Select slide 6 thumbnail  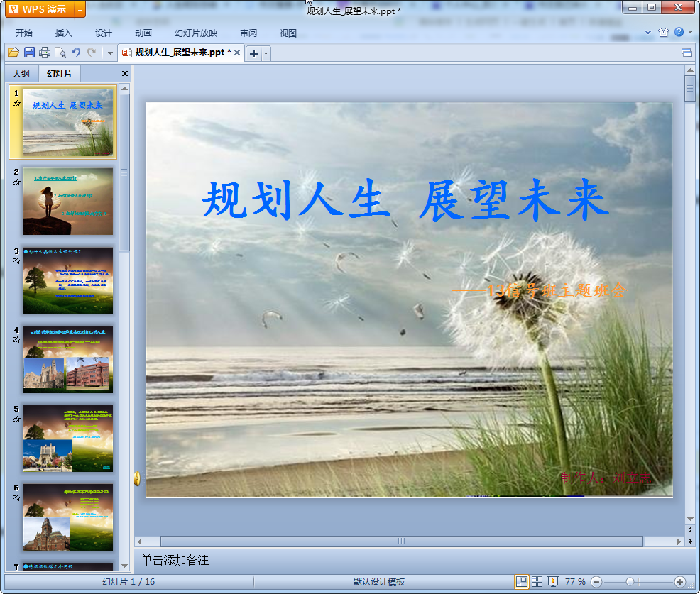[x=68, y=517]
